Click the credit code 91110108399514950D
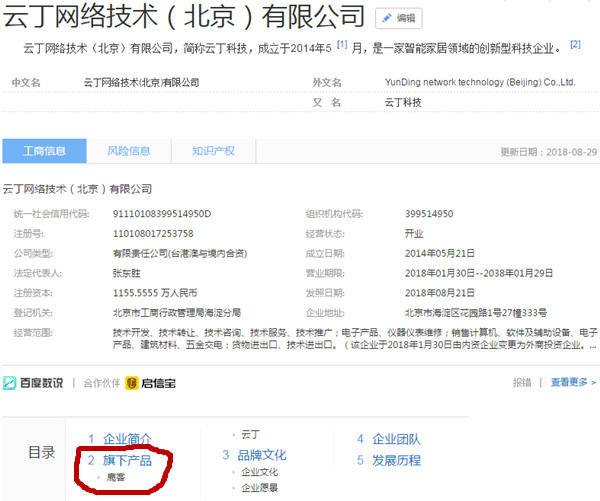The height and width of the screenshot is (501, 600). (x=162, y=214)
